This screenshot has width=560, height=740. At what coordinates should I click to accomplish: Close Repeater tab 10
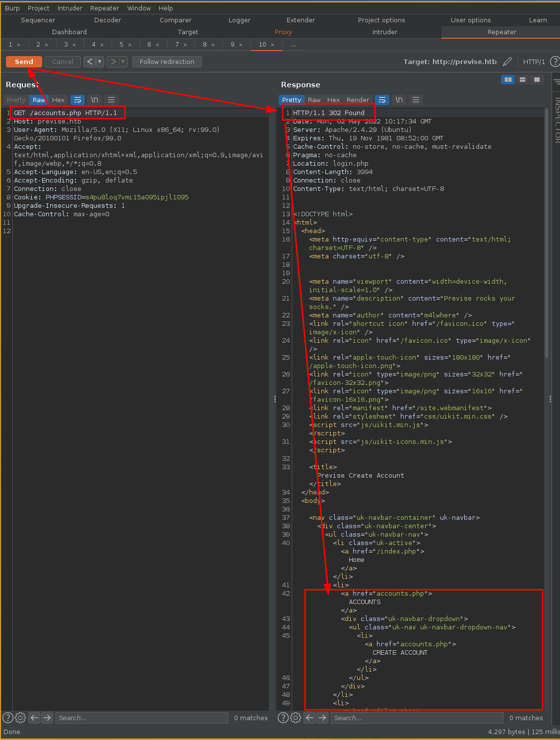click(x=272, y=45)
